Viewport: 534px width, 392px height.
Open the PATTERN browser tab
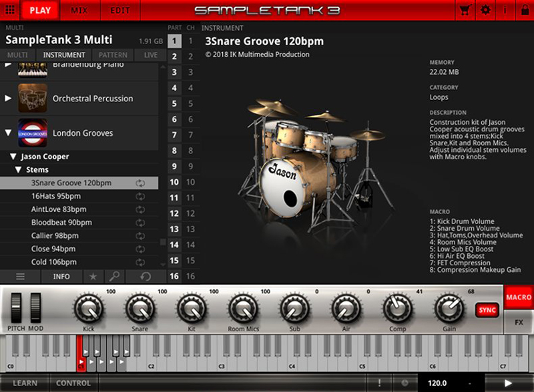click(113, 55)
